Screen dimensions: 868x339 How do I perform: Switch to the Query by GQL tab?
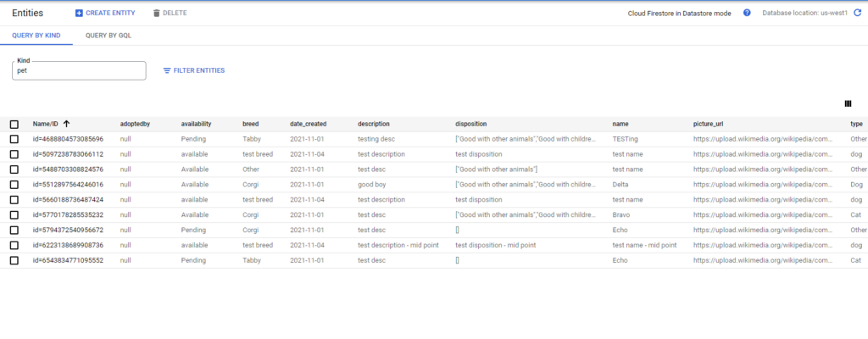coord(108,36)
